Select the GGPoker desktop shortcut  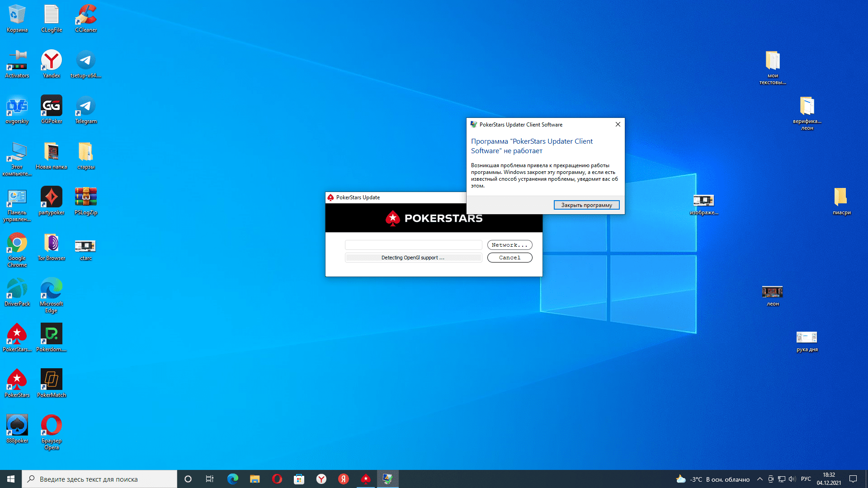pos(52,110)
